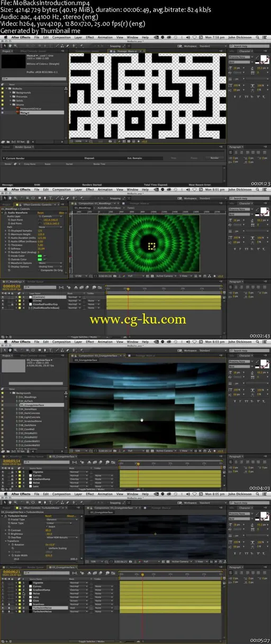The image size is (271, 644).
Task: Open Animation menu in the 00:05:27 frame
Action: [105, 494]
